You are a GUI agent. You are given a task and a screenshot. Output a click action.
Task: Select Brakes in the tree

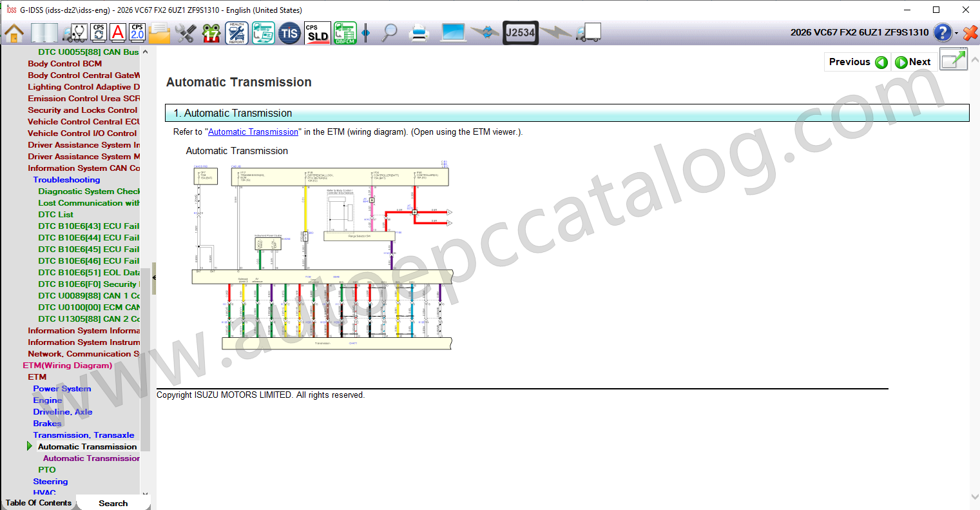pos(47,424)
